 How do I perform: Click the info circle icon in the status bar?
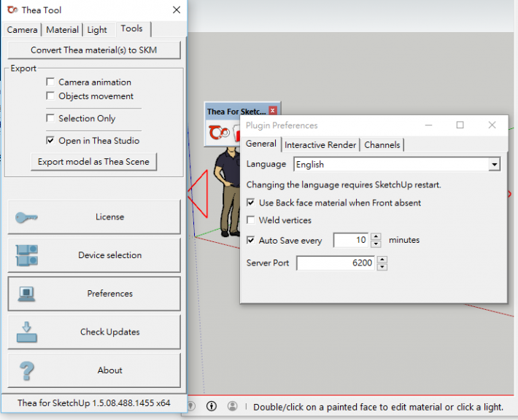(212, 406)
